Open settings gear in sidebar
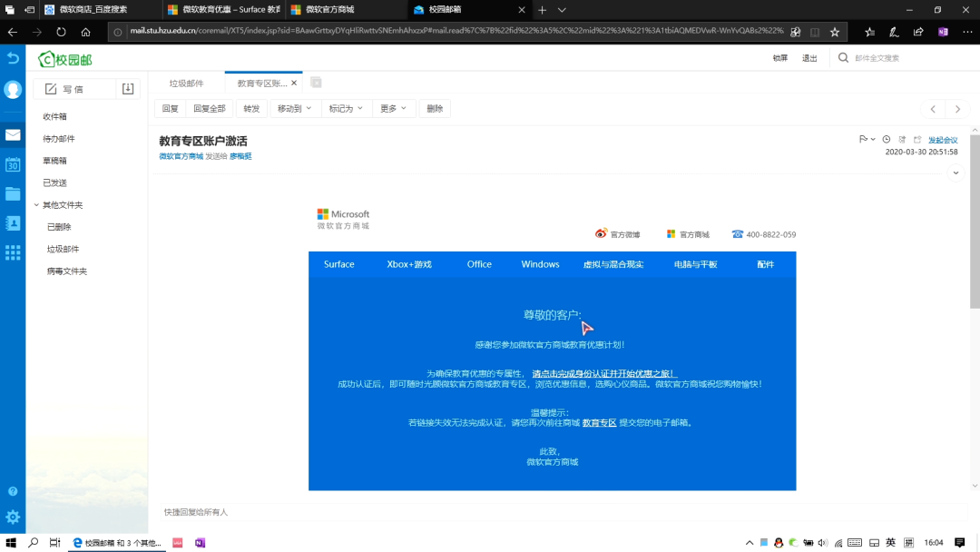 (x=13, y=517)
